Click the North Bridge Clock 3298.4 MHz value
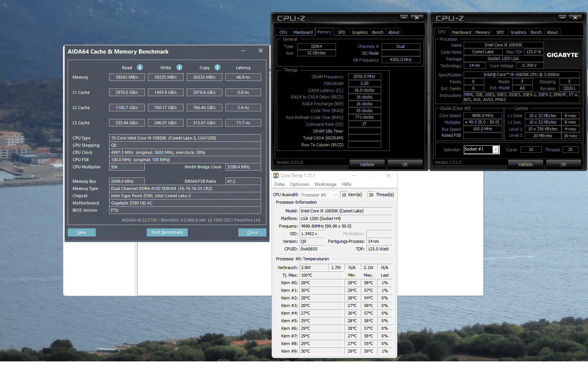The image size is (588, 380). [243, 167]
